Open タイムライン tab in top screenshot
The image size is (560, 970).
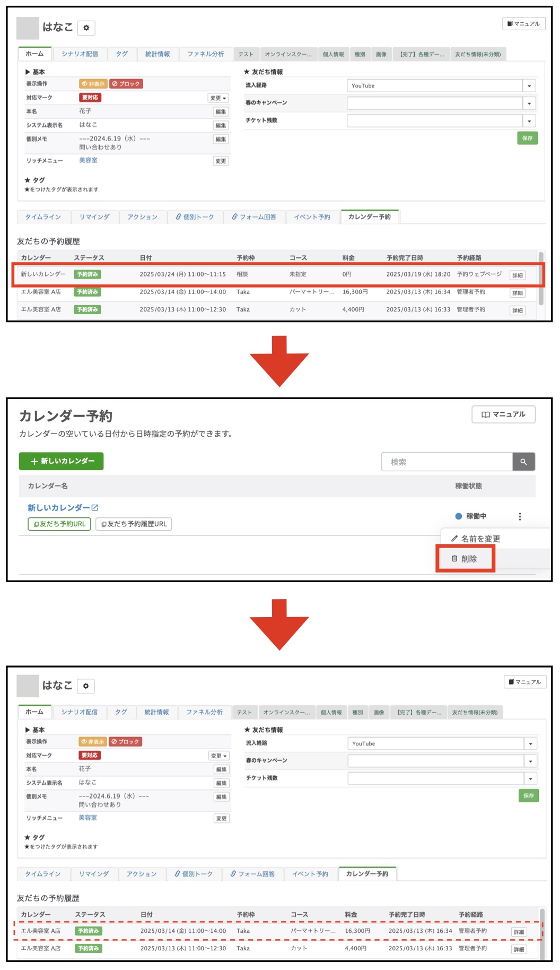point(43,217)
